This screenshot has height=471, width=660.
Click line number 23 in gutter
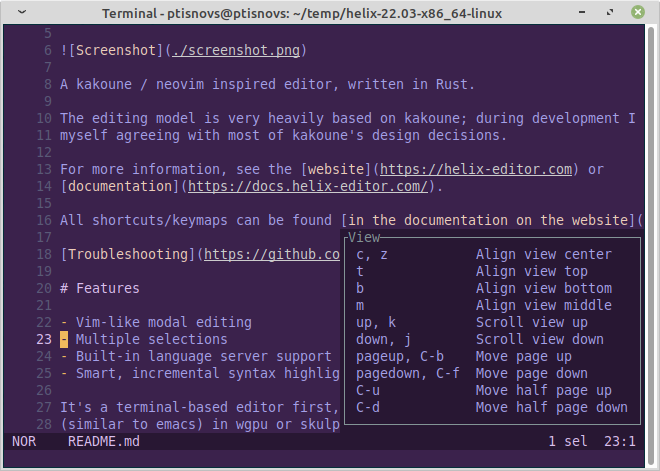[x=44, y=339]
